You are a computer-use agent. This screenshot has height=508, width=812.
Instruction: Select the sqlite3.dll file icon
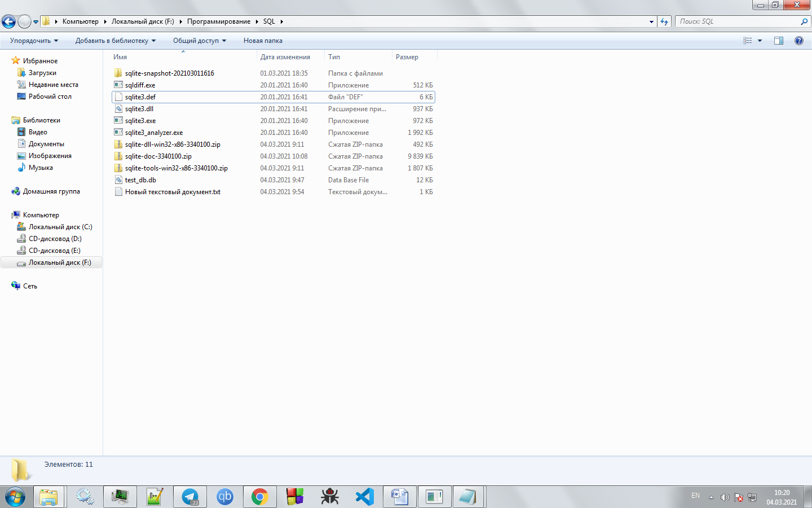click(118, 109)
